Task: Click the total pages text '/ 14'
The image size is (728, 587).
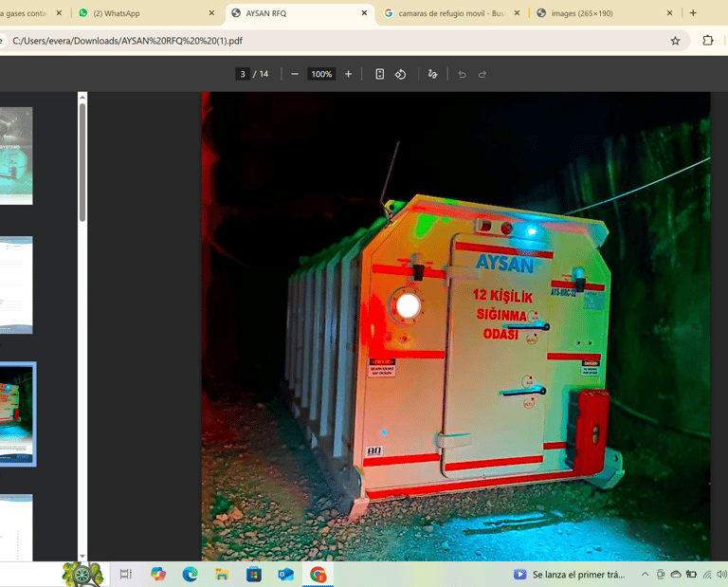Action: point(261,74)
